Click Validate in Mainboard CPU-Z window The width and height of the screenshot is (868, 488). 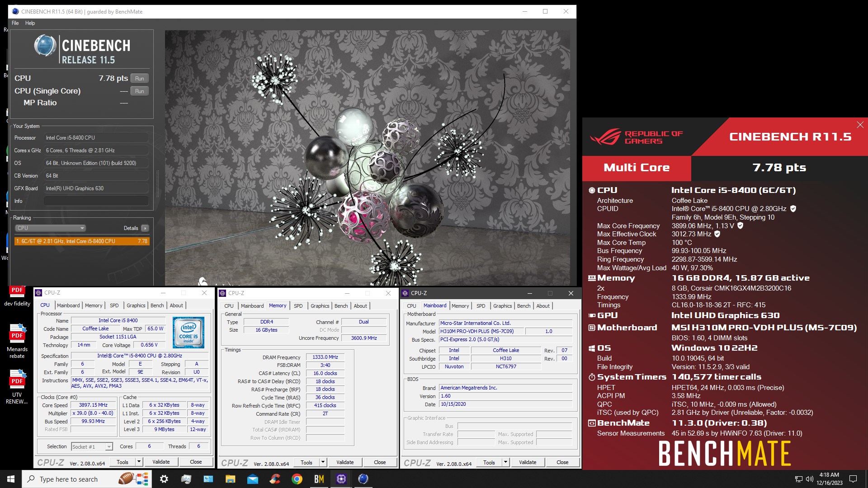528,462
